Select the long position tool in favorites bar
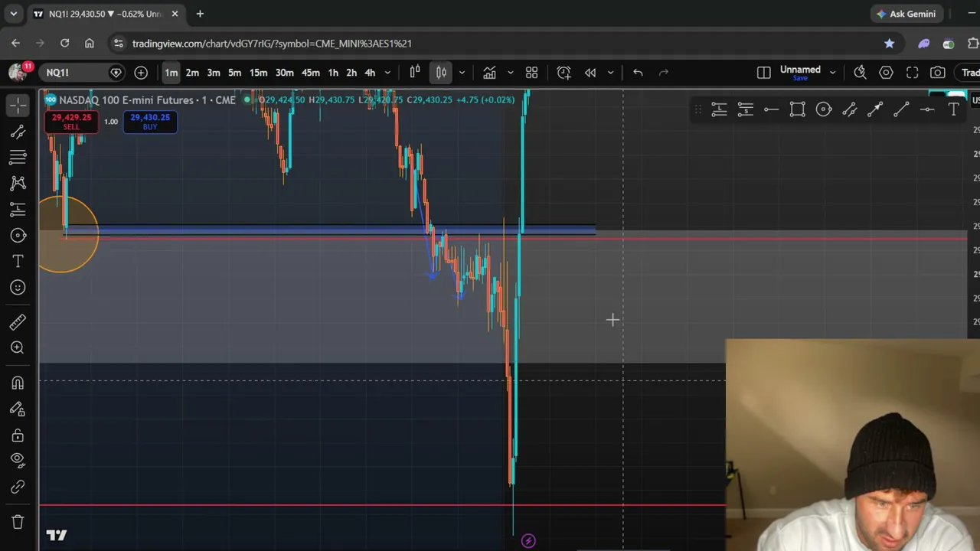 tap(719, 110)
